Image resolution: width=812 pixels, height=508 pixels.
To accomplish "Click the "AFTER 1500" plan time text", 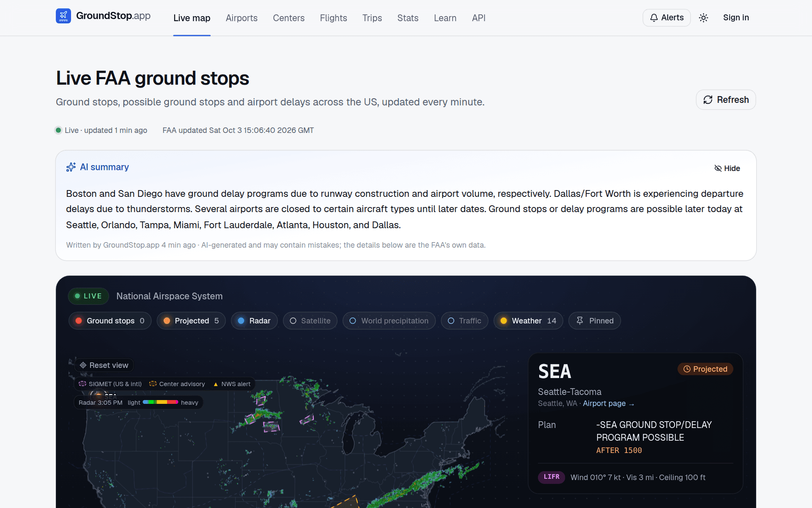I will pyautogui.click(x=619, y=450).
